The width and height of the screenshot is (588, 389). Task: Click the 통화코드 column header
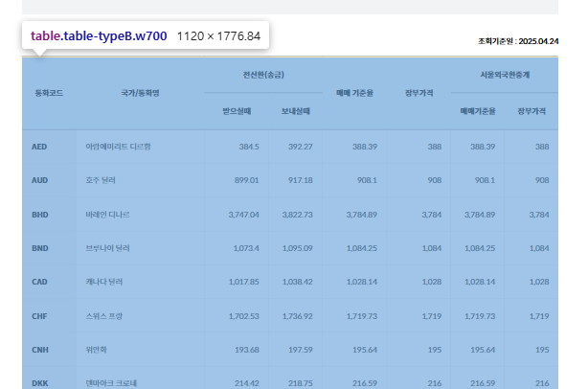click(49, 93)
